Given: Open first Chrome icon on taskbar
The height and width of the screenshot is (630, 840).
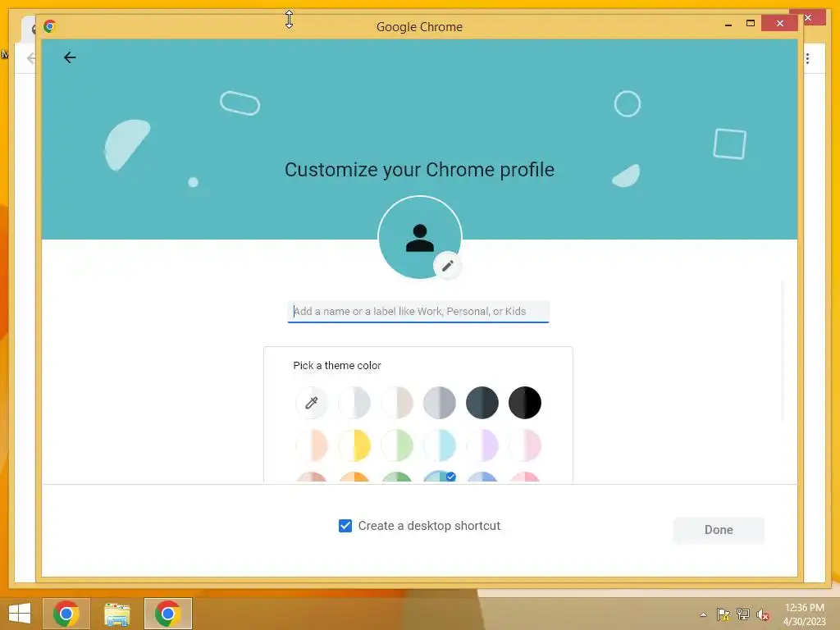Looking at the screenshot, I should tap(66, 614).
